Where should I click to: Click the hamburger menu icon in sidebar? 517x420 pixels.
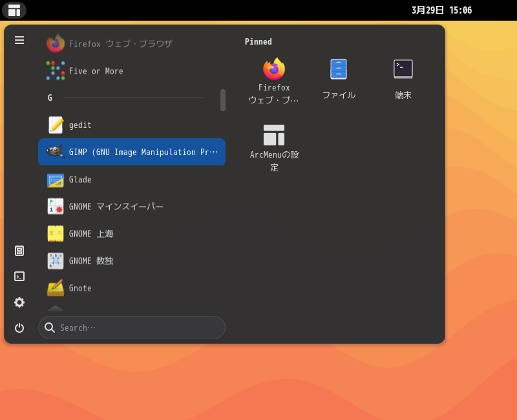click(19, 40)
